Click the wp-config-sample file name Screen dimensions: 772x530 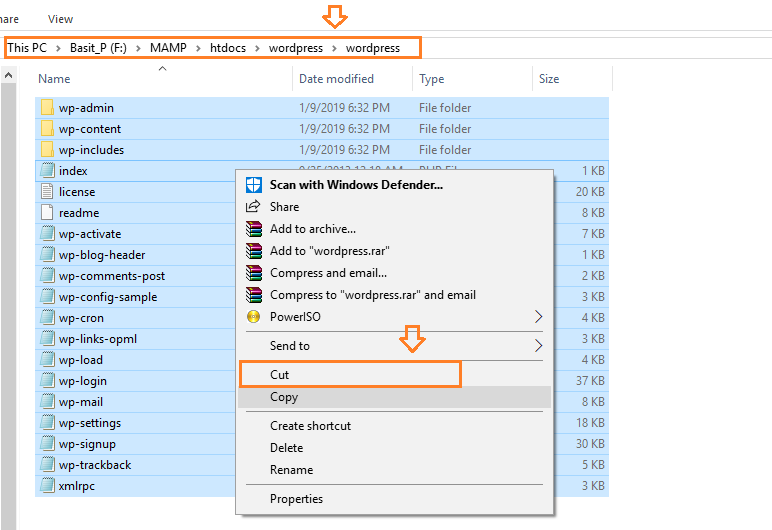click(x=108, y=297)
